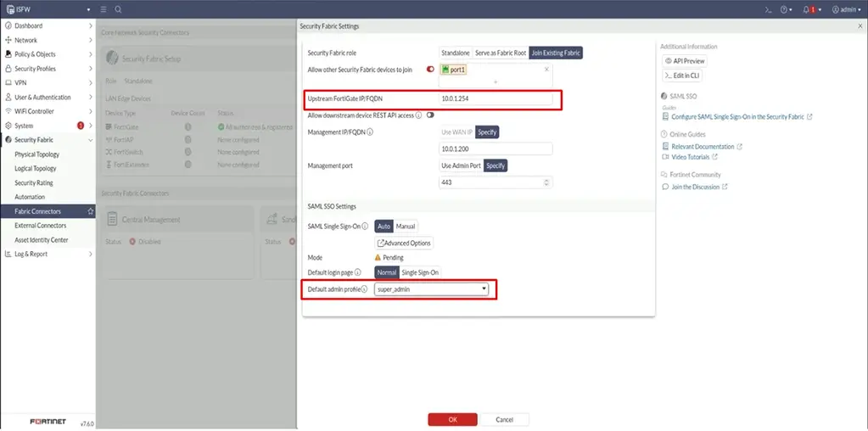Open the ISFW device dropdown arrow
Screen dimensions: 868x431
point(88,10)
